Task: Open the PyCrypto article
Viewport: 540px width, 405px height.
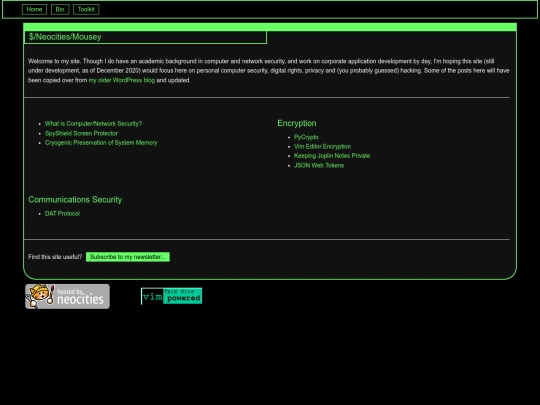Action: 306,137
